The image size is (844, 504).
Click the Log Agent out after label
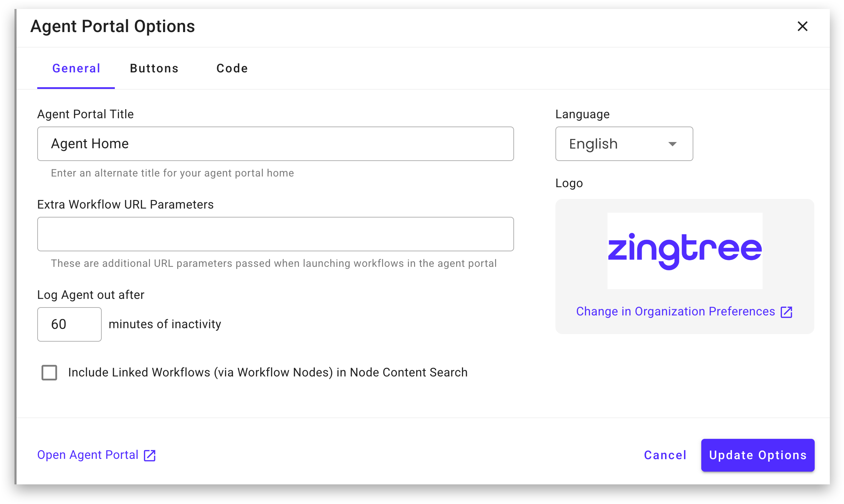(x=91, y=295)
